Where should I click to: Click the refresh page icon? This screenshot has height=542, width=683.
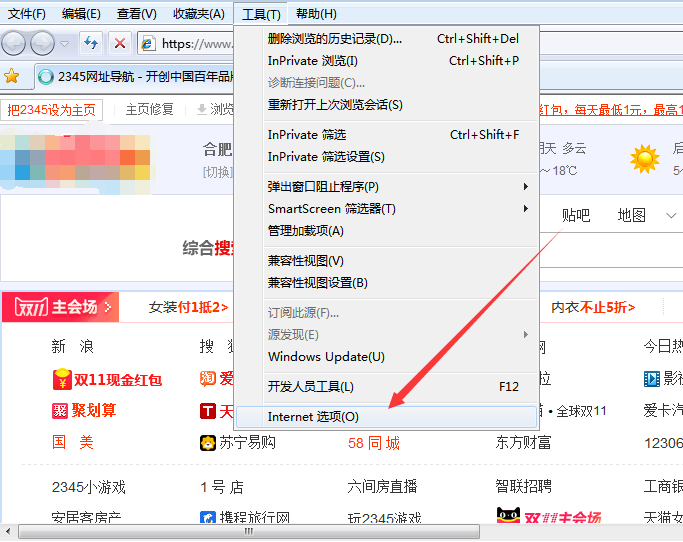[x=91, y=43]
